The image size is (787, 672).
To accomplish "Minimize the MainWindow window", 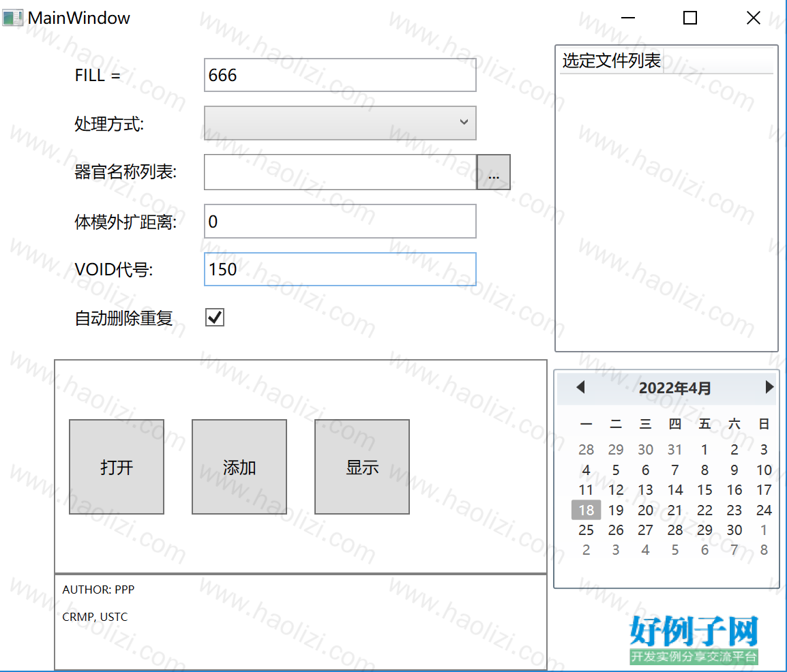I will tap(628, 18).
